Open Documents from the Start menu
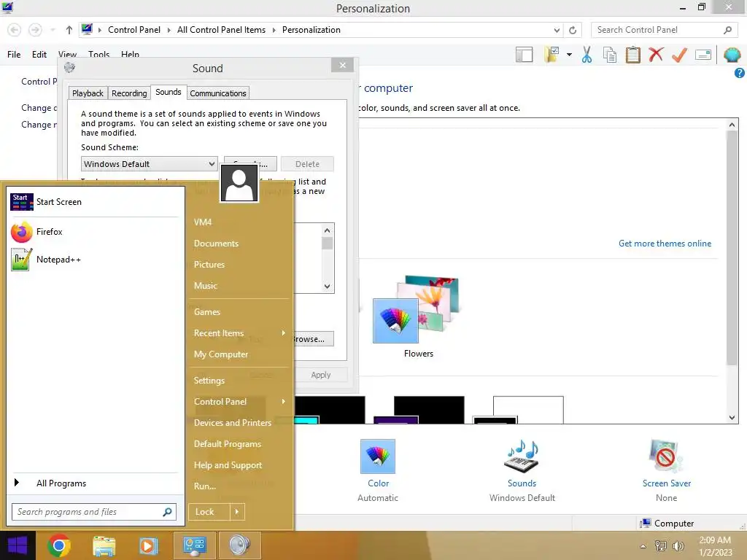 (x=216, y=244)
